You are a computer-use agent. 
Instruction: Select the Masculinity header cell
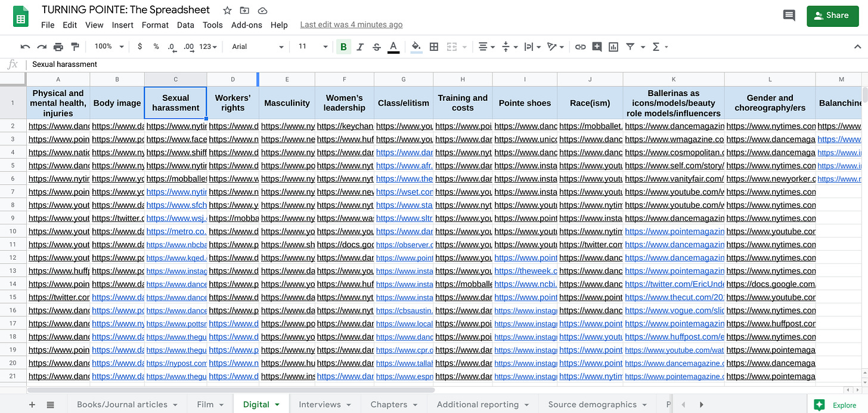click(x=287, y=103)
